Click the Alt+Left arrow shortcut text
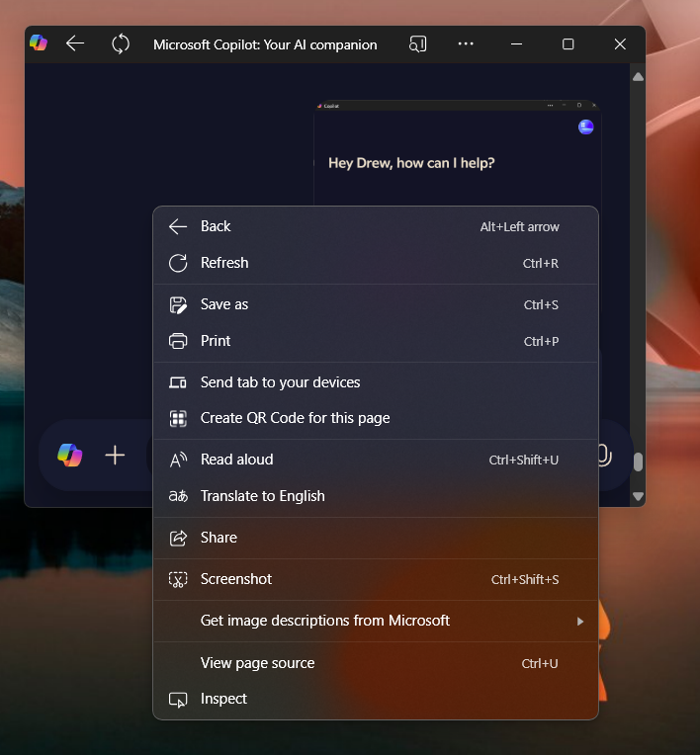This screenshot has height=755, width=700. click(x=519, y=226)
